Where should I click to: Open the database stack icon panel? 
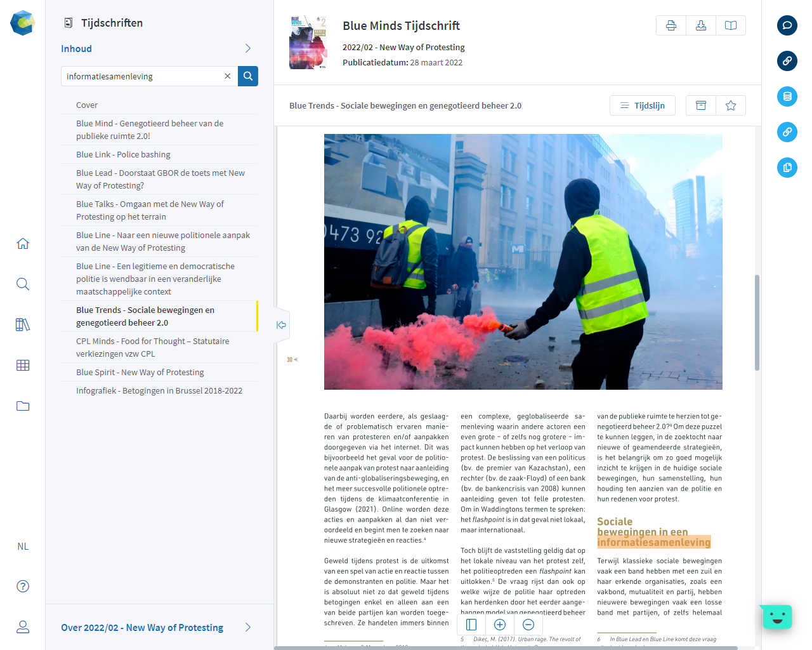click(x=787, y=96)
